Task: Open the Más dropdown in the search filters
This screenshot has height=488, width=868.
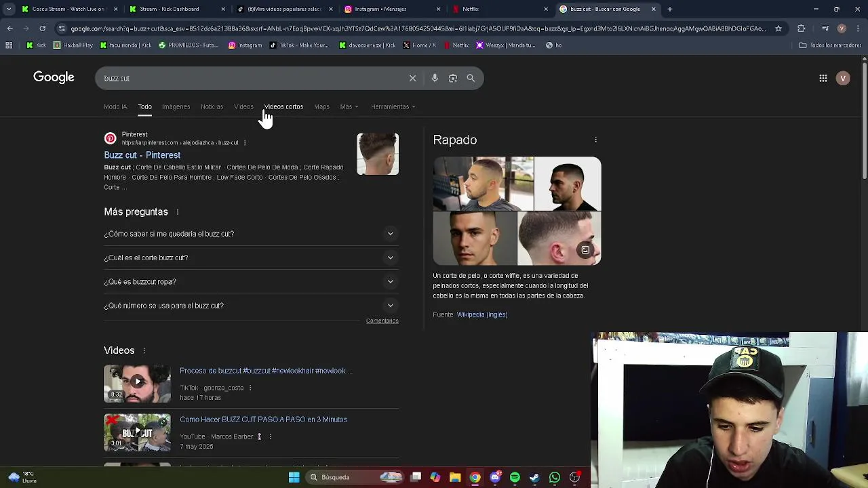Action: [349, 106]
